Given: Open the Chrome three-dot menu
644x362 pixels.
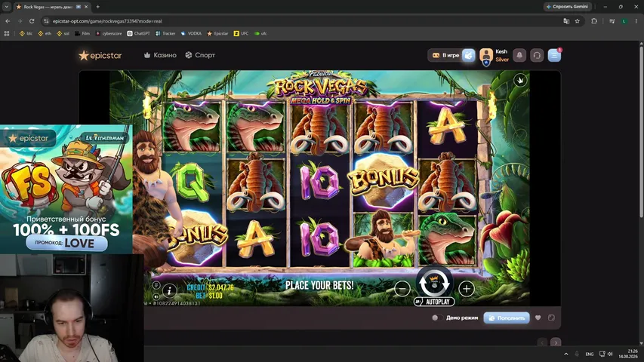Looking at the screenshot, I should click(636, 21).
